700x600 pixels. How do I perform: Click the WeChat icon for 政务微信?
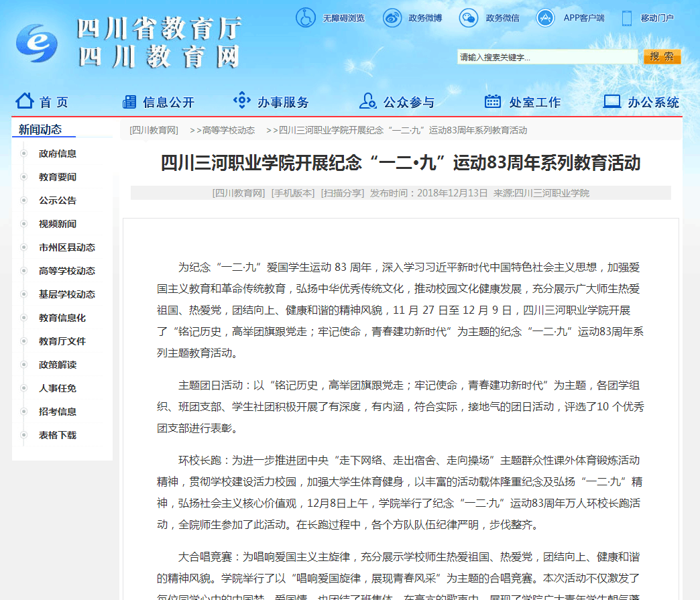coord(469,17)
